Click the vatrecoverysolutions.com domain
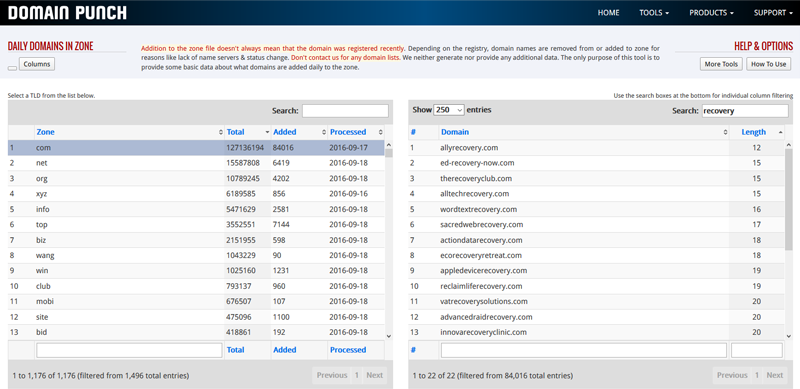The height and width of the screenshot is (389, 800). tap(484, 301)
